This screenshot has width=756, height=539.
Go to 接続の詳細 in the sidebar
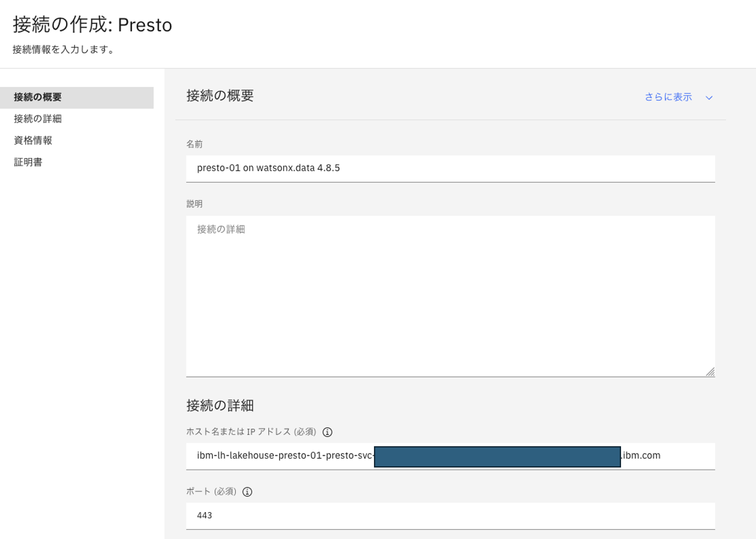coord(38,119)
